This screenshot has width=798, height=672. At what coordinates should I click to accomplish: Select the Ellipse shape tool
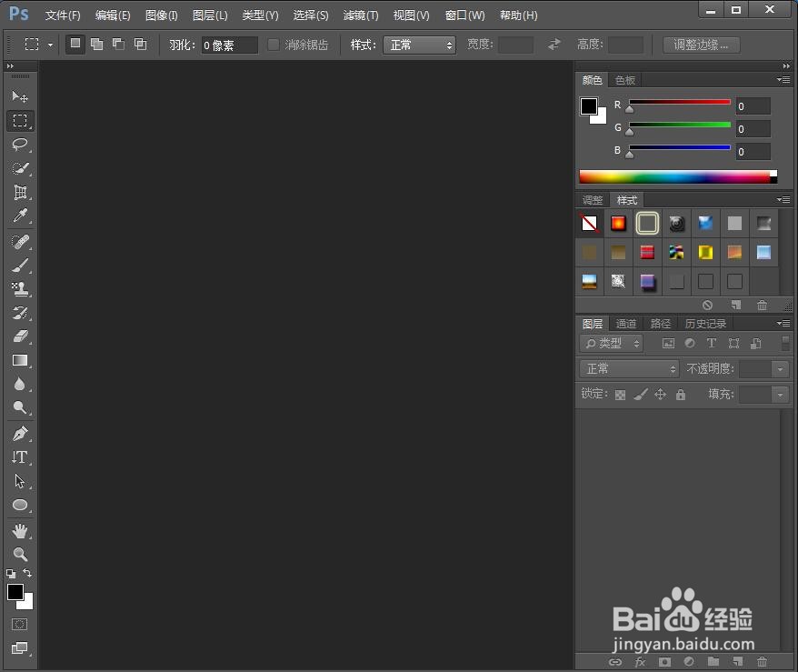pos(20,505)
